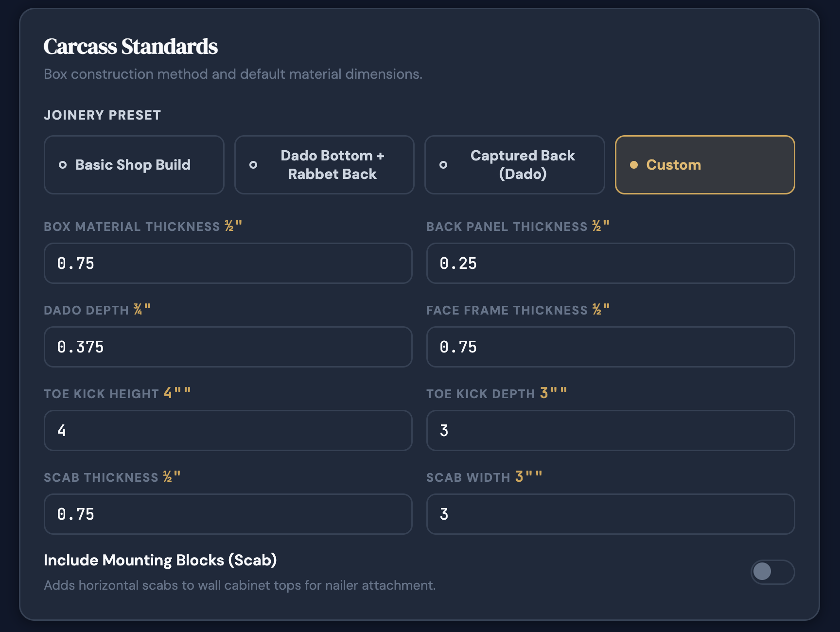Screen dimensions: 840x632
Task: Click the Back Panel Thickness input field
Action: [610, 263]
